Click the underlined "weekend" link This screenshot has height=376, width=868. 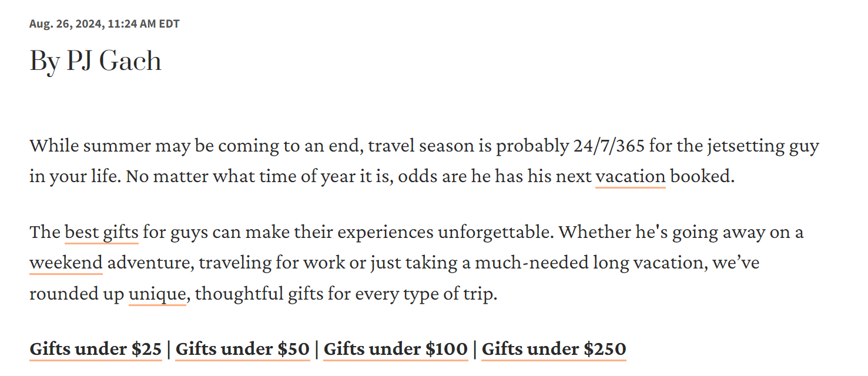pos(66,263)
